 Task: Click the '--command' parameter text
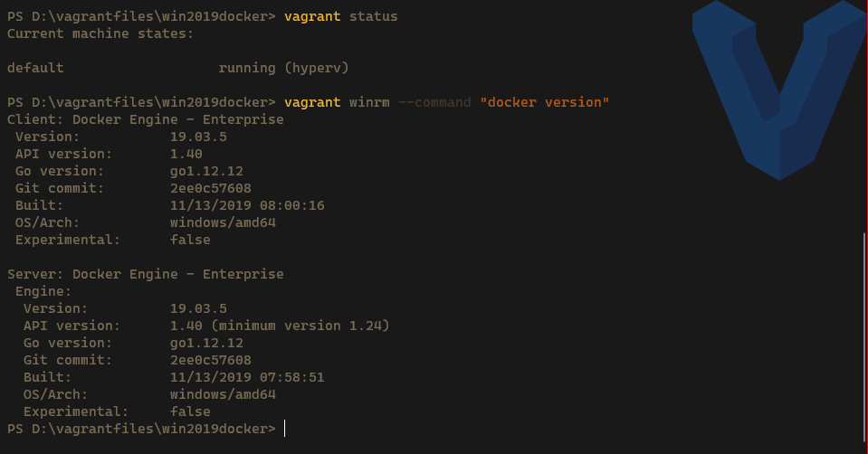coord(434,102)
